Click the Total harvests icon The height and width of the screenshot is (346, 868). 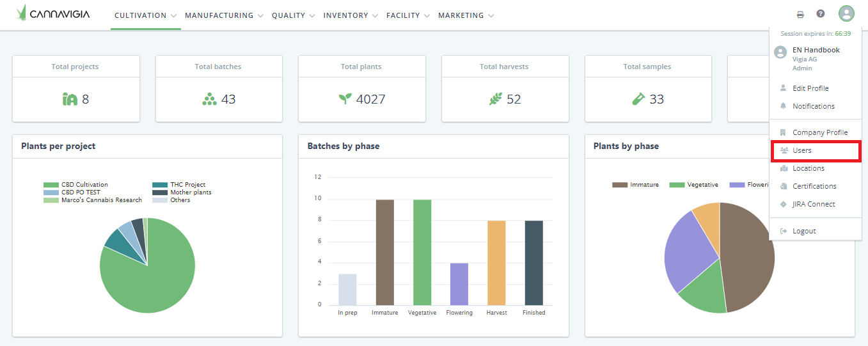click(496, 99)
